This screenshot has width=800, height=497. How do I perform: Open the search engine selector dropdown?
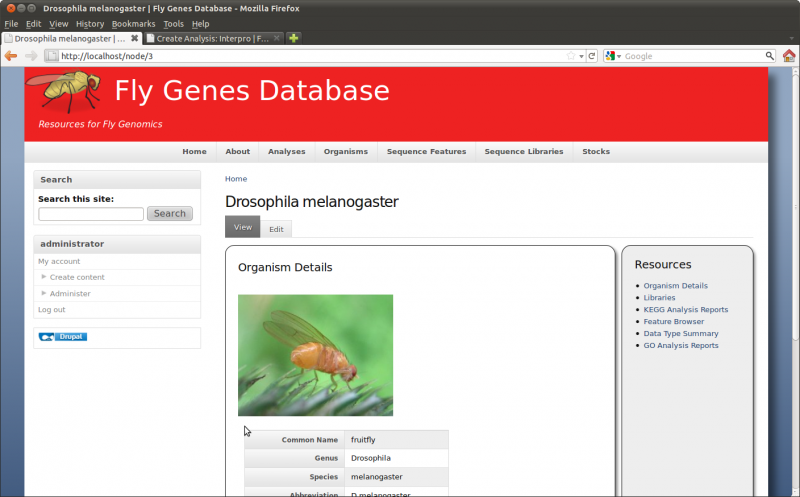coord(613,56)
